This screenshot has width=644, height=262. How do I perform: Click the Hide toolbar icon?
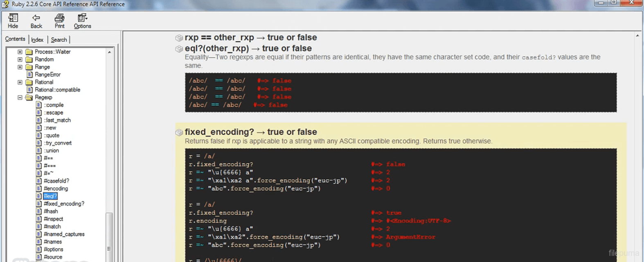tap(13, 18)
